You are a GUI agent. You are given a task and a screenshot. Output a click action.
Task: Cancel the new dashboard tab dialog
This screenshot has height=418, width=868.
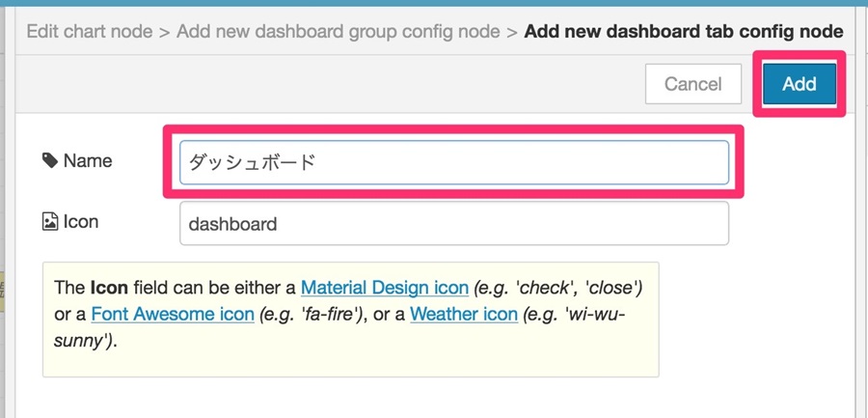tap(693, 84)
